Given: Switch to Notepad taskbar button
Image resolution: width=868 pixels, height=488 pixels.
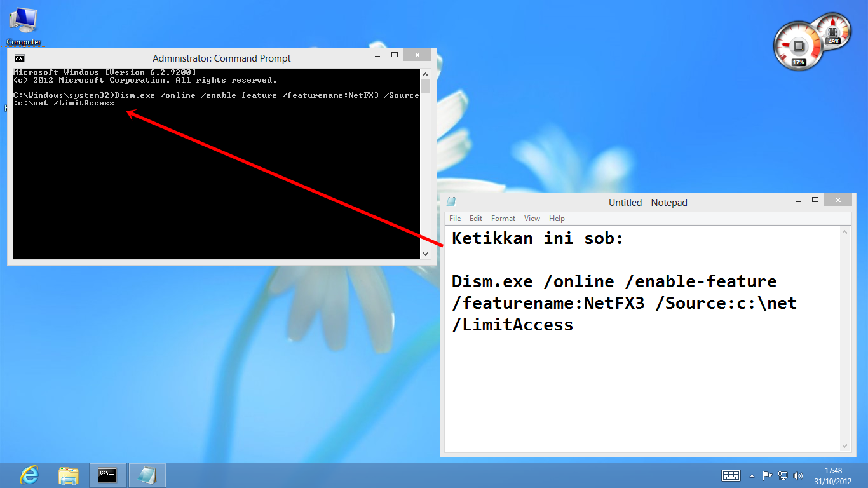Looking at the screenshot, I should pyautogui.click(x=147, y=475).
